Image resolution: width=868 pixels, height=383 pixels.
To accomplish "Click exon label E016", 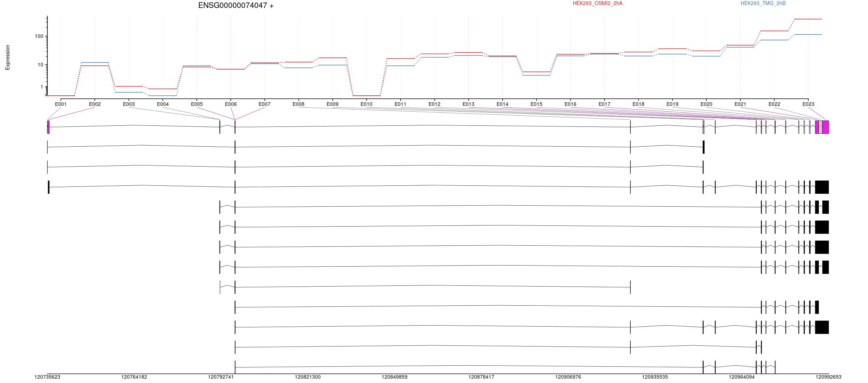I will point(570,104).
